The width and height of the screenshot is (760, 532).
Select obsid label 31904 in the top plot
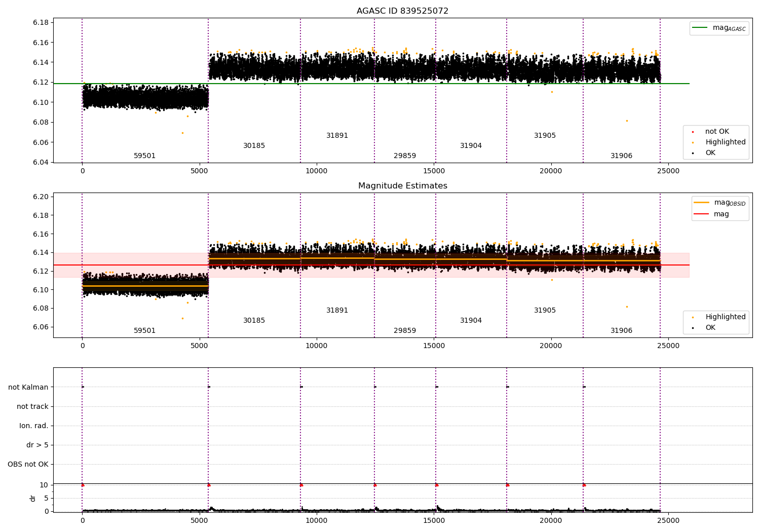pyautogui.click(x=471, y=146)
